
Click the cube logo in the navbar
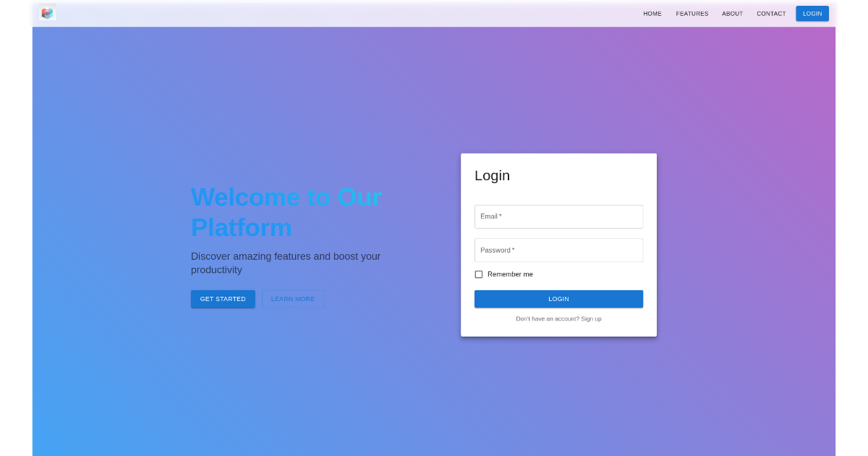point(47,13)
